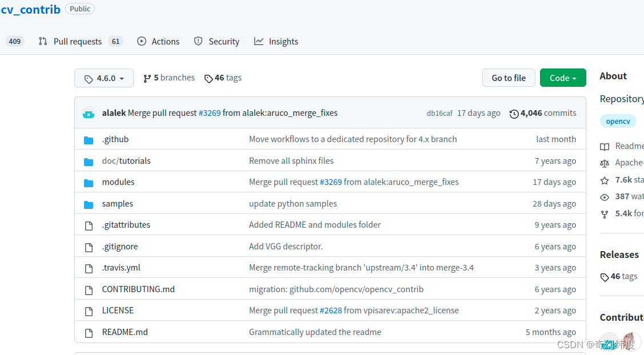Open the 4.6.0 branch selector dropdown
Screen dimensions: 644x355
click(104, 78)
